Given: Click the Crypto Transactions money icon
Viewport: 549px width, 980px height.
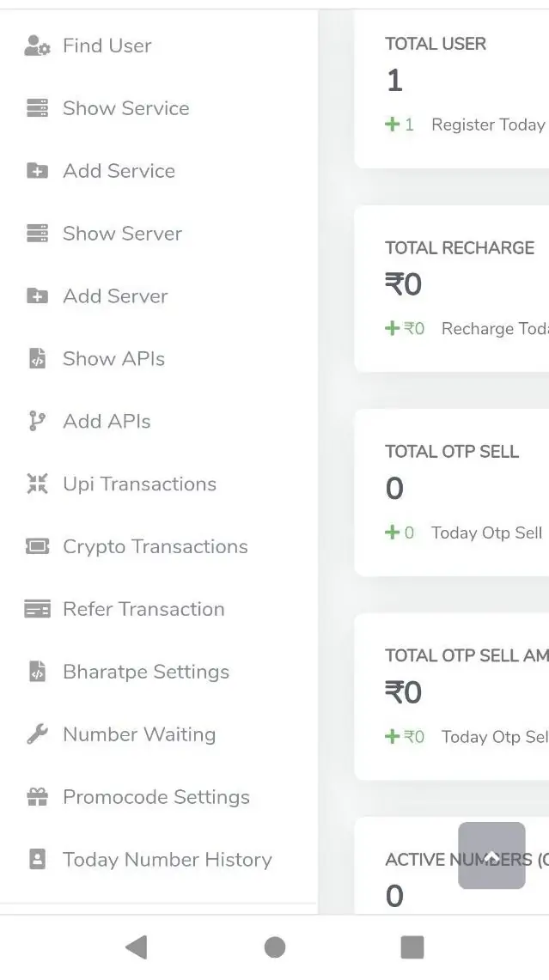Looking at the screenshot, I should (x=37, y=547).
